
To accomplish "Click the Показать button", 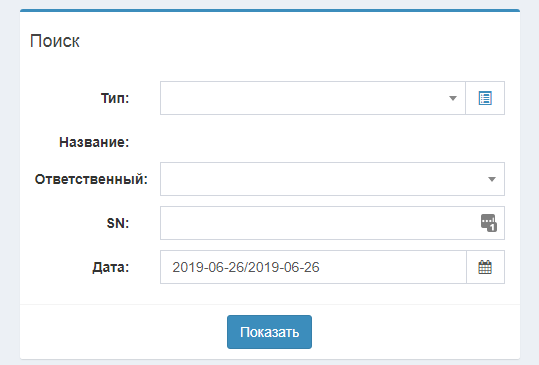I will click(270, 332).
